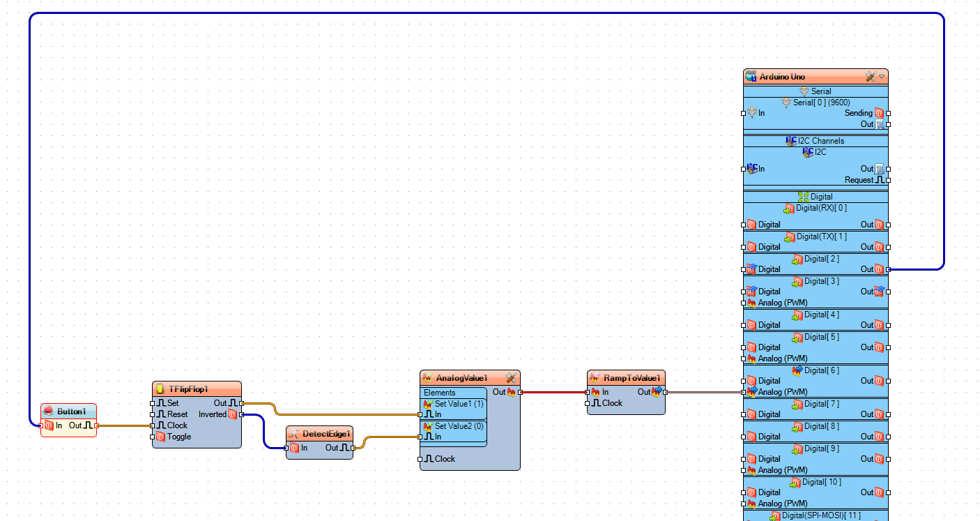Click the Digital[ 2 ] Out pin
Viewport: 980px width, 521px height.
click(x=889, y=269)
